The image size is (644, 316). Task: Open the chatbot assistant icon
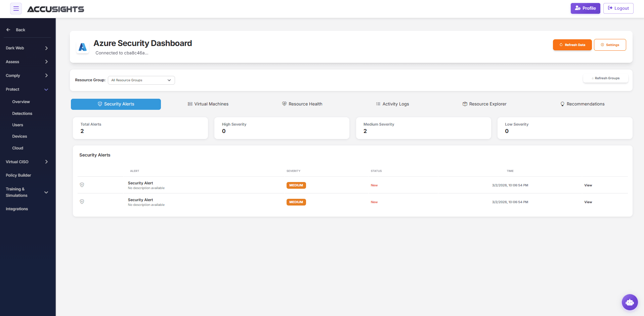tap(630, 302)
